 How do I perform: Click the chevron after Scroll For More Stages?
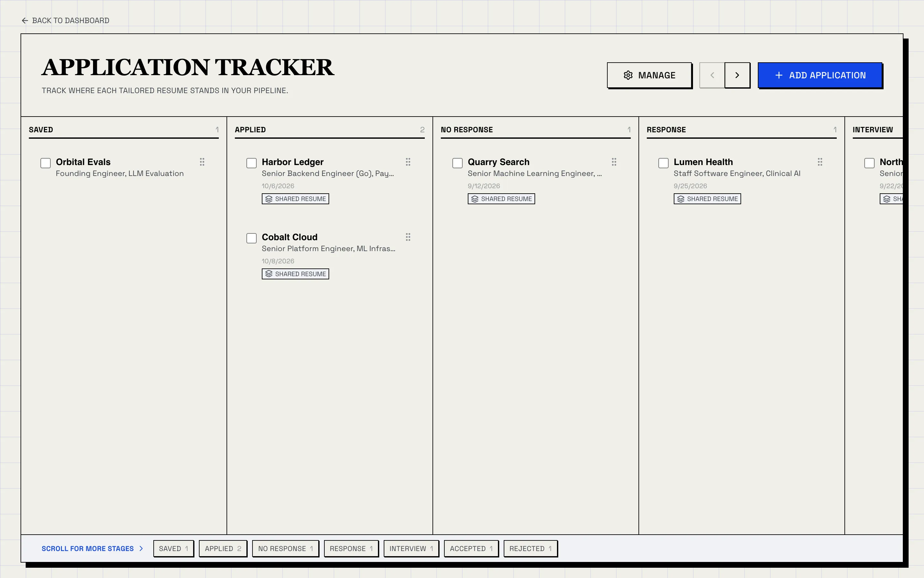(x=141, y=548)
